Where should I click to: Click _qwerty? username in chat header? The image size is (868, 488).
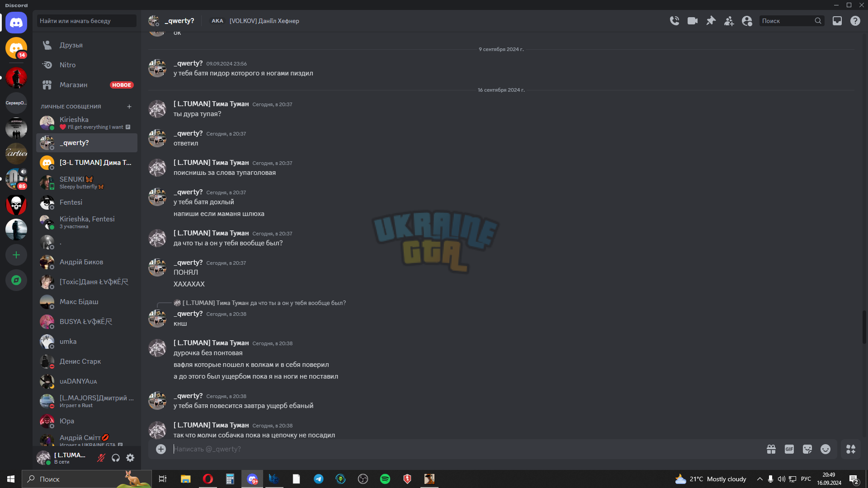coord(179,21)
